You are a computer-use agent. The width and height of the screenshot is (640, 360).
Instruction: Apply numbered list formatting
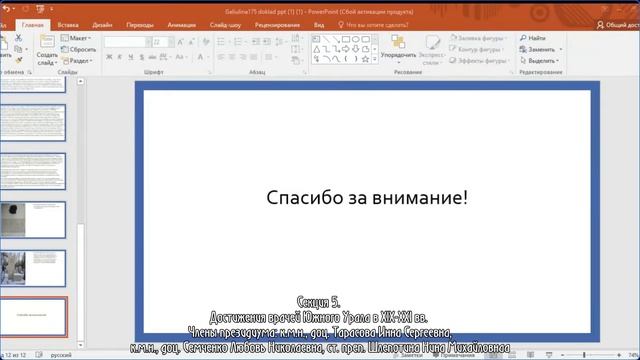point(238,42)
